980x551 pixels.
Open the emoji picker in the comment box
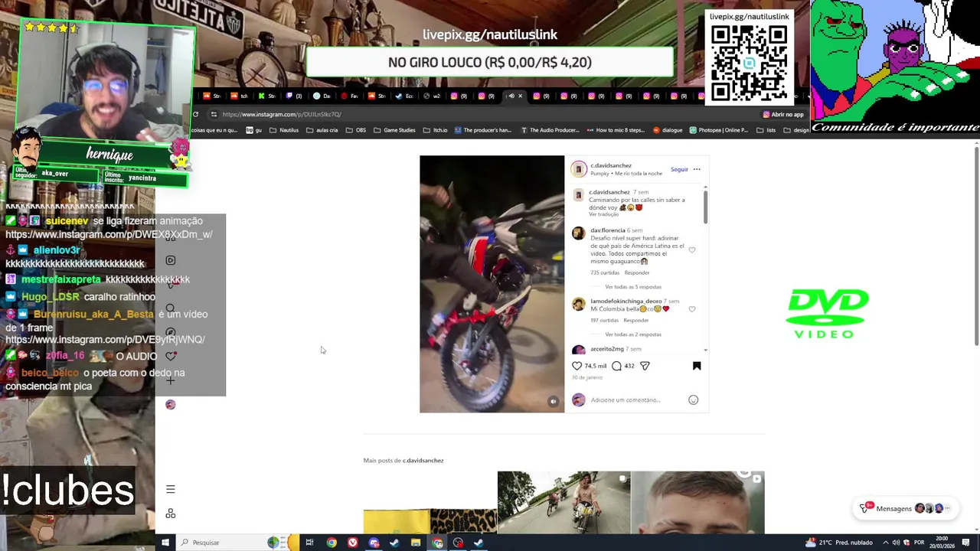click(693, 399)
